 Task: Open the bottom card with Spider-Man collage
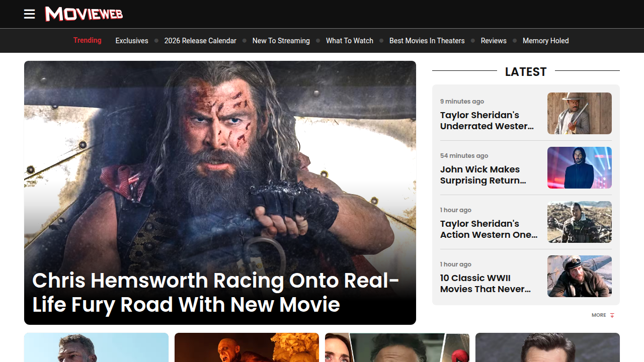point(397,347)
